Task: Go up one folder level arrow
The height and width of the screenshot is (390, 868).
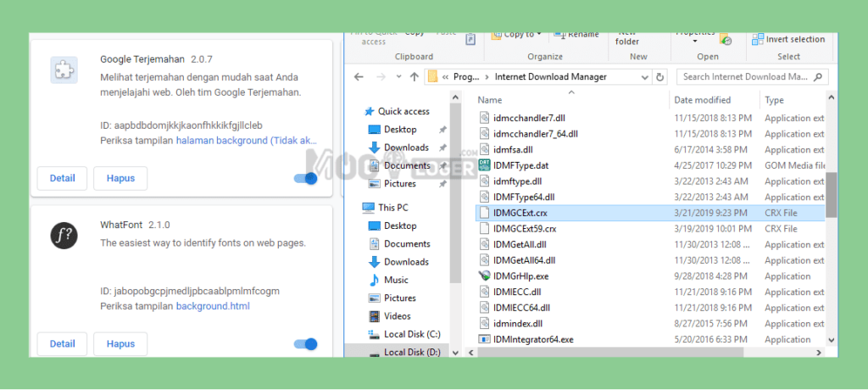Action: (414, 77)
